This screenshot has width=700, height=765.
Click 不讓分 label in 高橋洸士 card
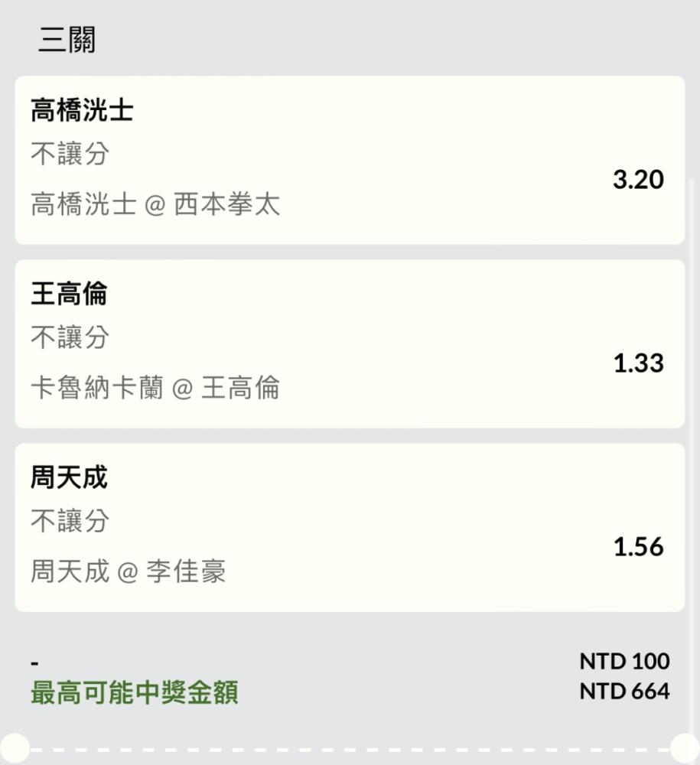coord(70,155)
